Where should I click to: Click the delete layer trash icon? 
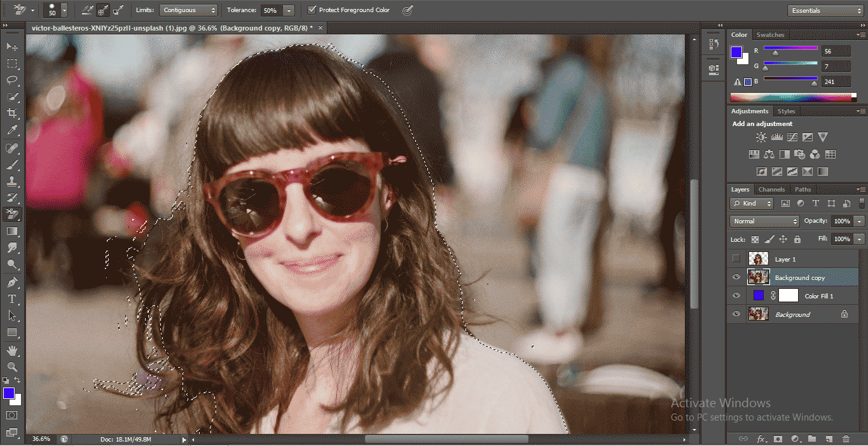click(x=845, y=439)
